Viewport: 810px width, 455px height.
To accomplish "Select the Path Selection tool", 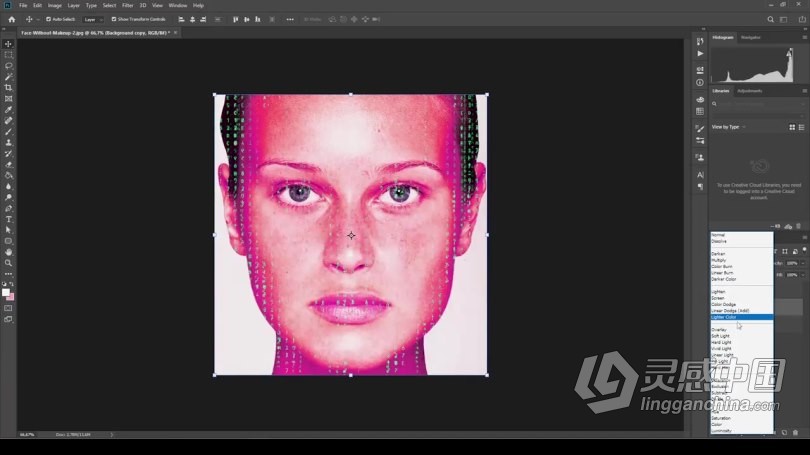I will (x=8, y=230).
